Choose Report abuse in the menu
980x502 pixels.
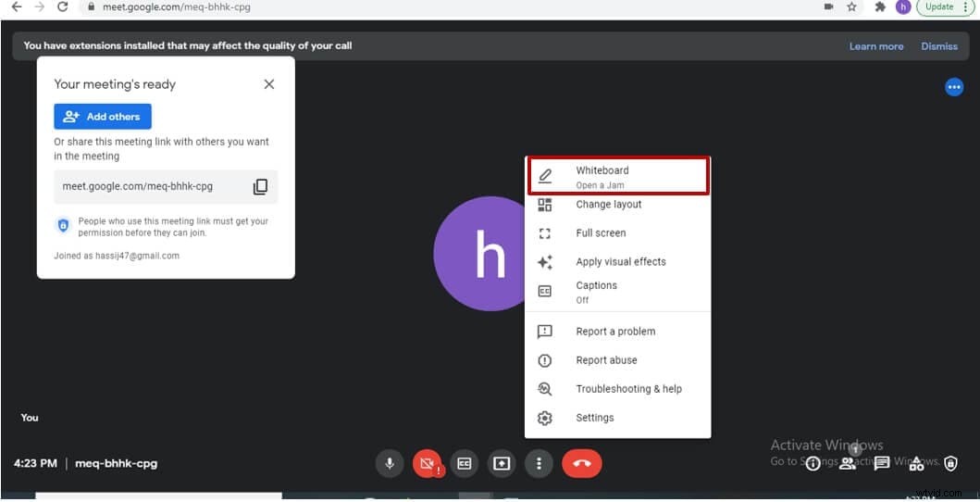618,360
